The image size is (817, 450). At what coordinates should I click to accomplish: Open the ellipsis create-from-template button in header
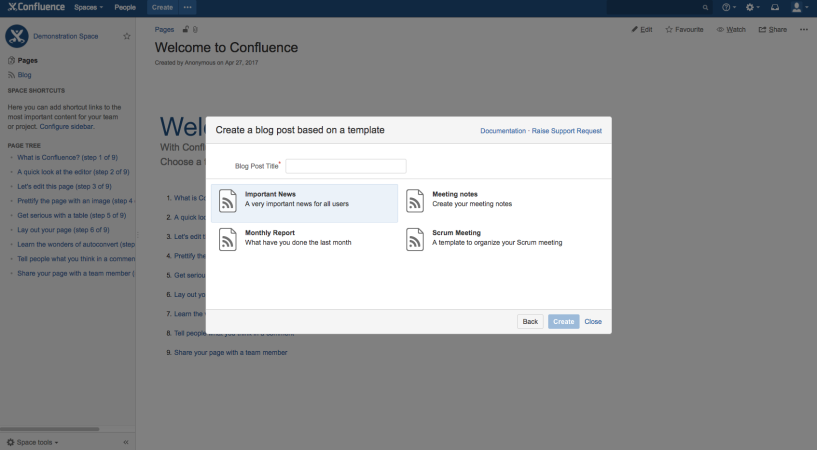[188, 7]
